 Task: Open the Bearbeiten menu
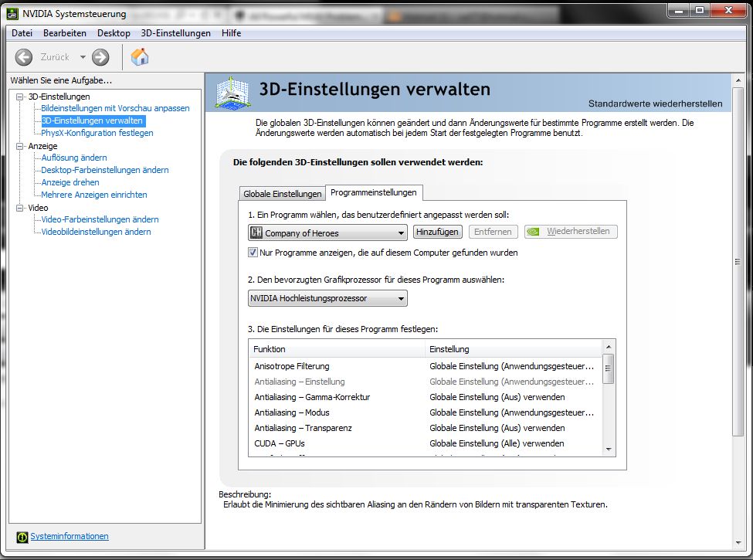click(x=65, y=33)
